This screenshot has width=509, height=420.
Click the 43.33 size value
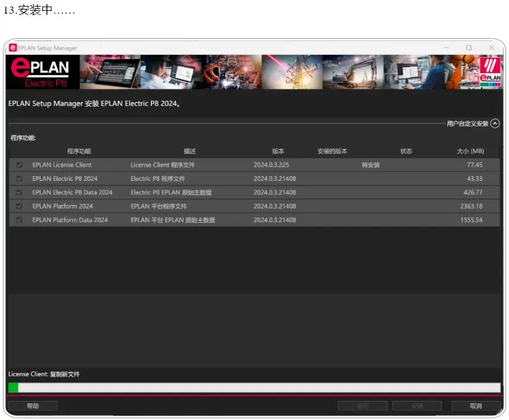[475, 178]
